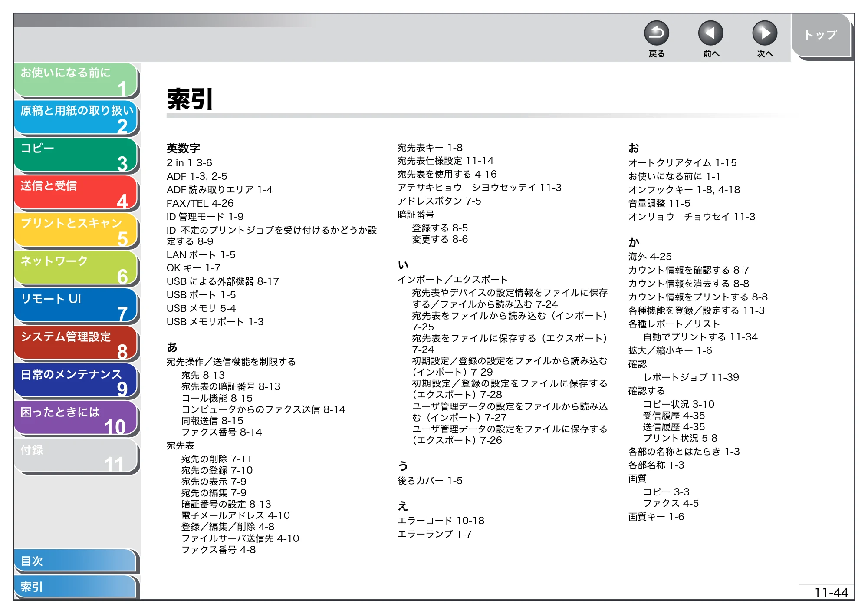Select the ネットワーク chapter 6 tab
Viewport: 868px width, 614px height.
76,268
